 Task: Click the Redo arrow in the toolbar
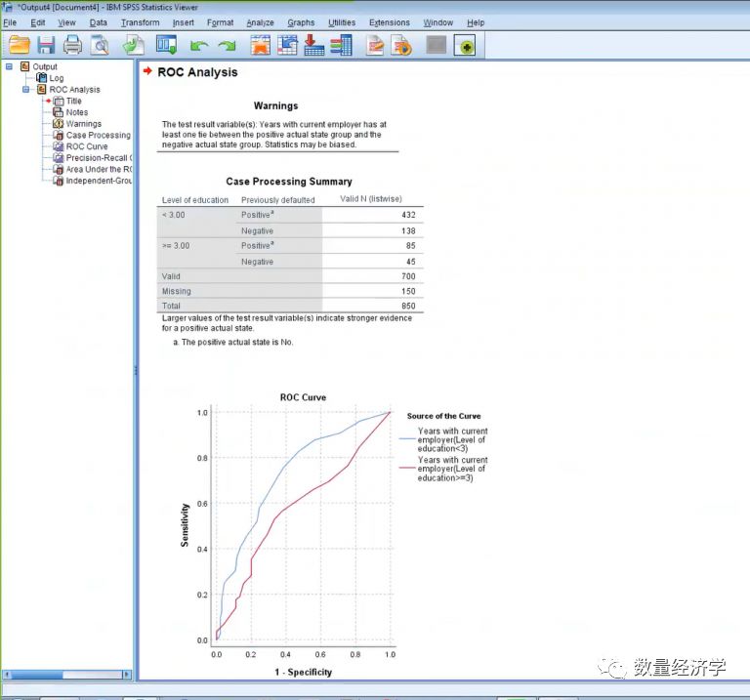coord(227,45)
